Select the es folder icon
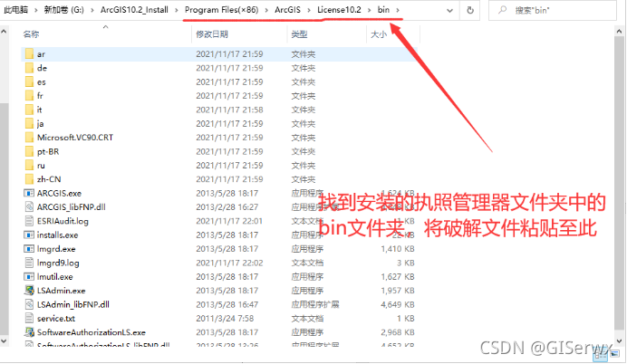The width and height of the screenshot is (627, 364). click(x=29, y=81)
